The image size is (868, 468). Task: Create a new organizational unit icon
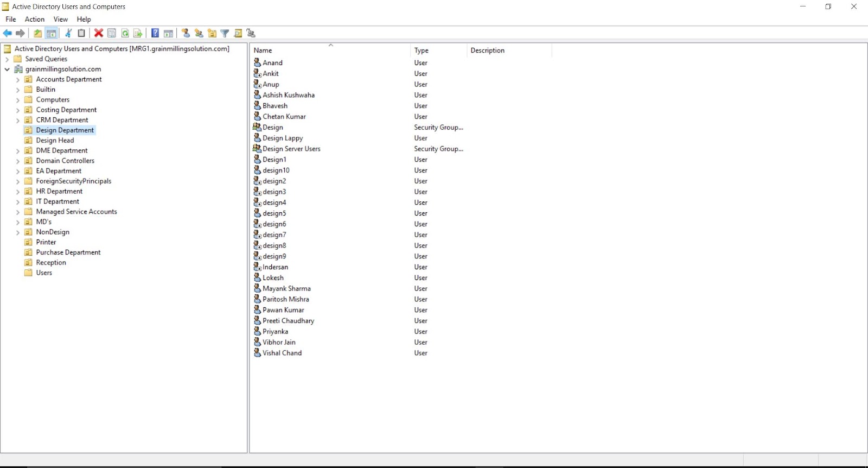pyautogui.click(x=212, y=33)
